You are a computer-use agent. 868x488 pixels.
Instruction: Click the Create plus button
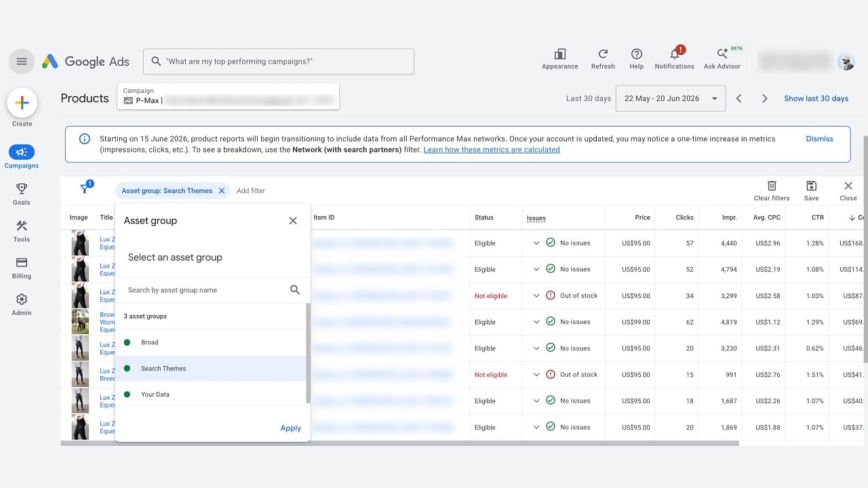(x=22, y=103)
